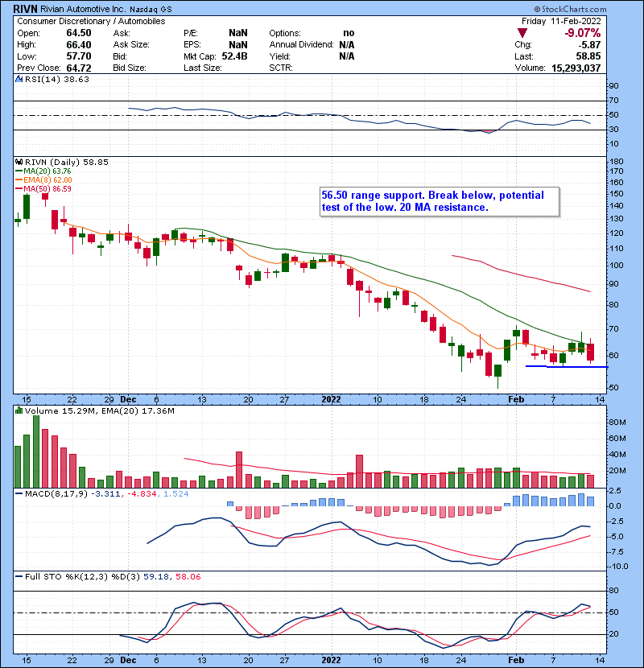The height and width of the screenshot is (668, 644).
Task: Click the RSI(14) indicator icon
Action: click(x=19, y=79)
